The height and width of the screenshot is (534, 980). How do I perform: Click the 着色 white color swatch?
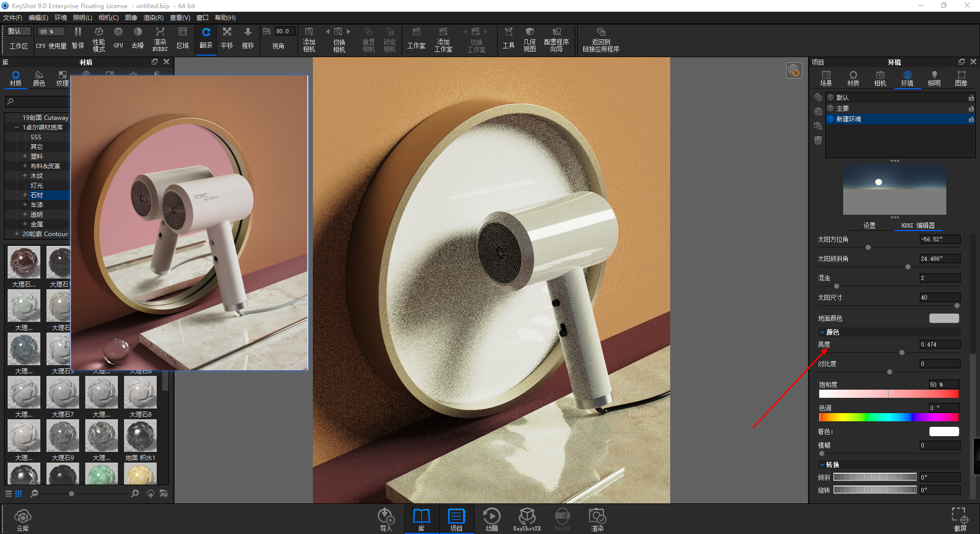point(944,431)
